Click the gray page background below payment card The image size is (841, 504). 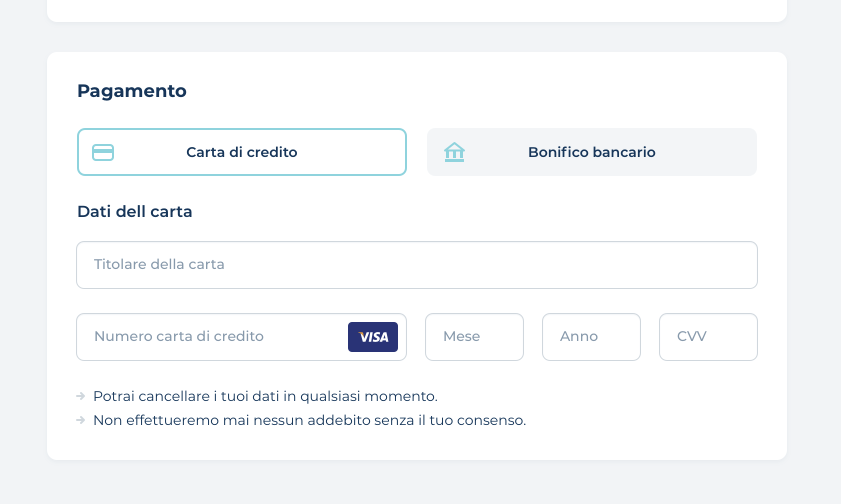(x=416, y=482)
